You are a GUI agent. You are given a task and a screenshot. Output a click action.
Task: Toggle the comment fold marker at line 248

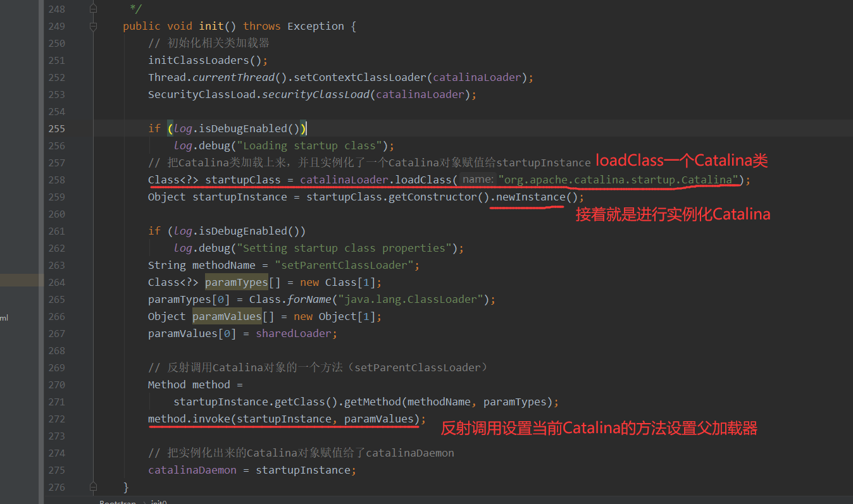pyautogui.click(x=94, y=9)
